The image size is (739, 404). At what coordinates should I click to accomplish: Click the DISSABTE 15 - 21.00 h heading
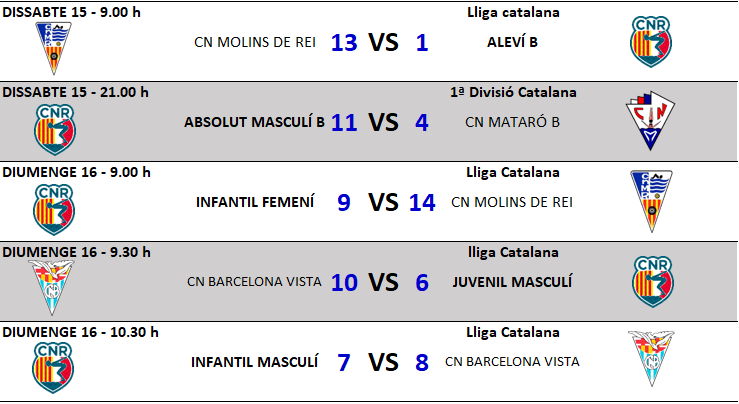[76, 92]
